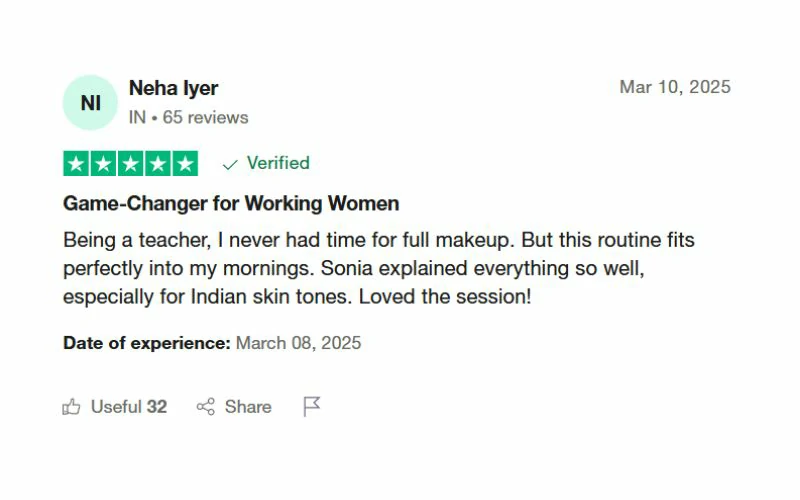Viewport: 800px width, 500px height.
Task: Click the March 08, 2025 experience date
Action: point(298,343)
